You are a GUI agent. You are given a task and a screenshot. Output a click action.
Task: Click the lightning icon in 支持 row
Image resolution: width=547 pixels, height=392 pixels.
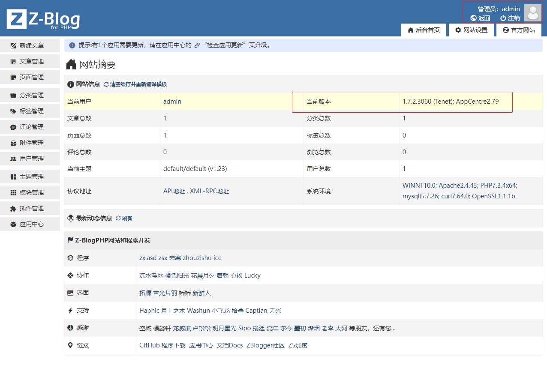click(x=70, y=311)
